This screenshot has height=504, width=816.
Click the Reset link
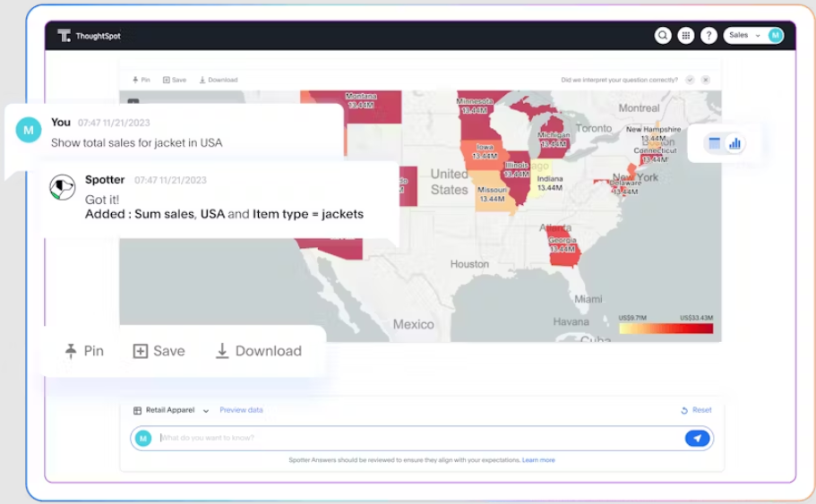coord(696,410)
